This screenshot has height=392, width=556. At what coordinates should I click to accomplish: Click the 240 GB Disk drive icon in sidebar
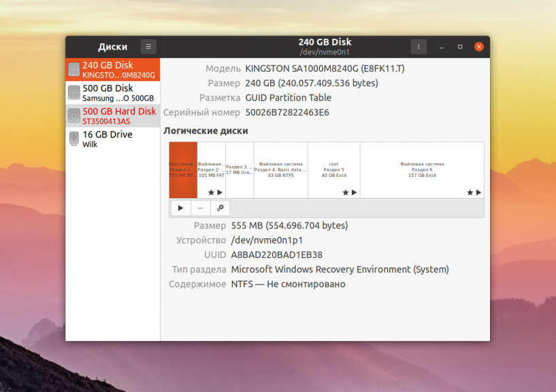click(x=74, y=69)
